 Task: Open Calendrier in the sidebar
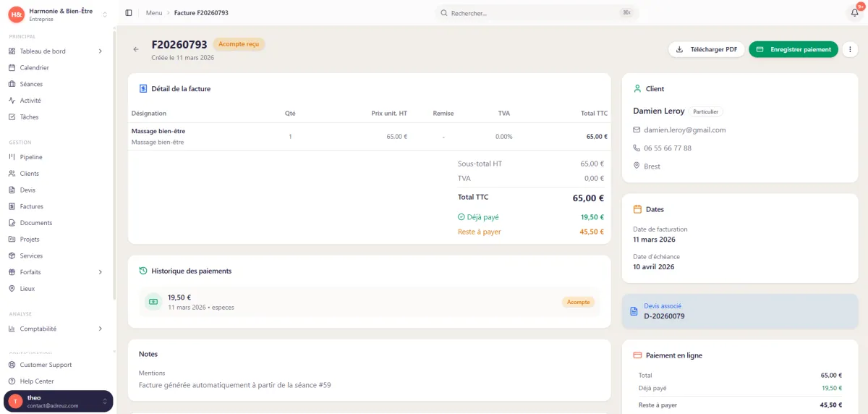coord(34,67)
